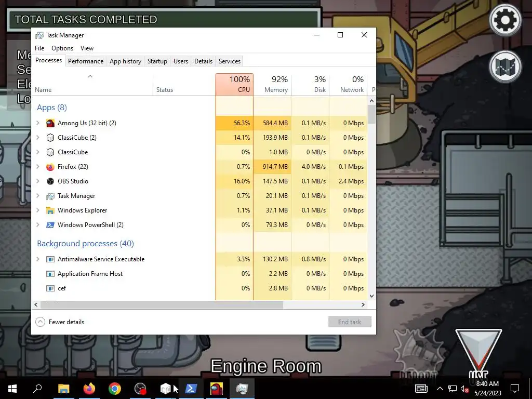
Task: Switch to the Performance tab
Action: point(86,61)
